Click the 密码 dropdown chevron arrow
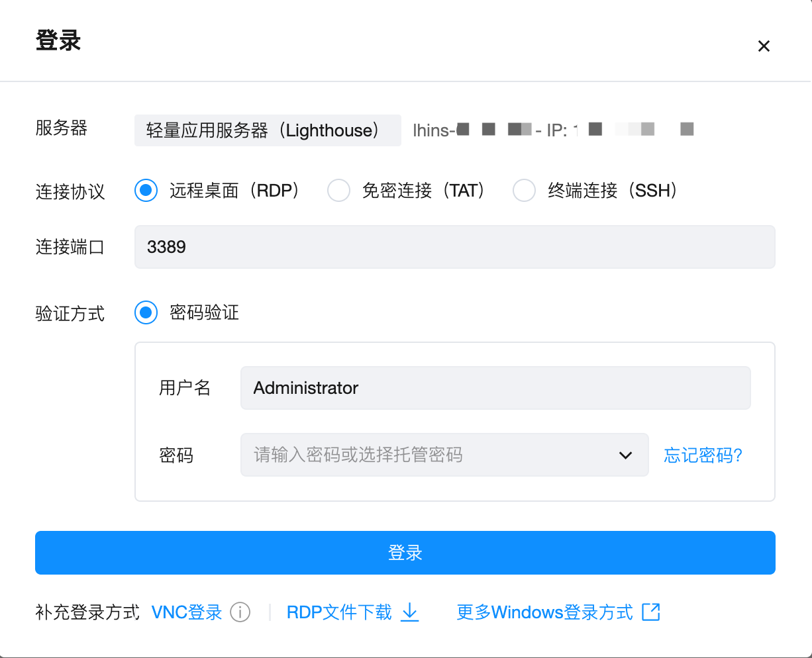The height and width of the screenshot is (658, 812). [x=625, y=455]
